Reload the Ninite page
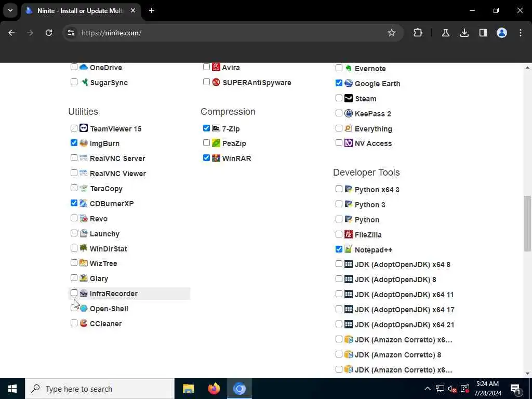 pyautogui.click(x=49, y=33)
